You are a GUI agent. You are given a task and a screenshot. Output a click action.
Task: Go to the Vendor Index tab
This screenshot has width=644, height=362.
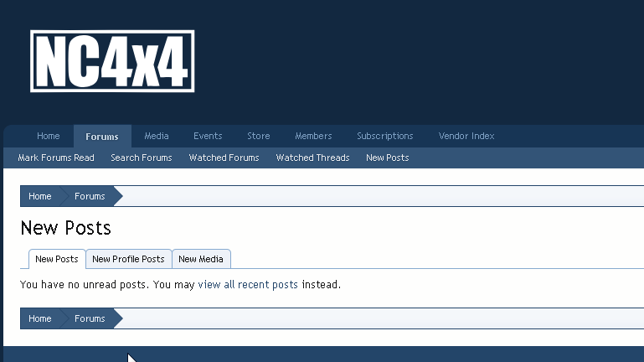[x=466, y=136]
